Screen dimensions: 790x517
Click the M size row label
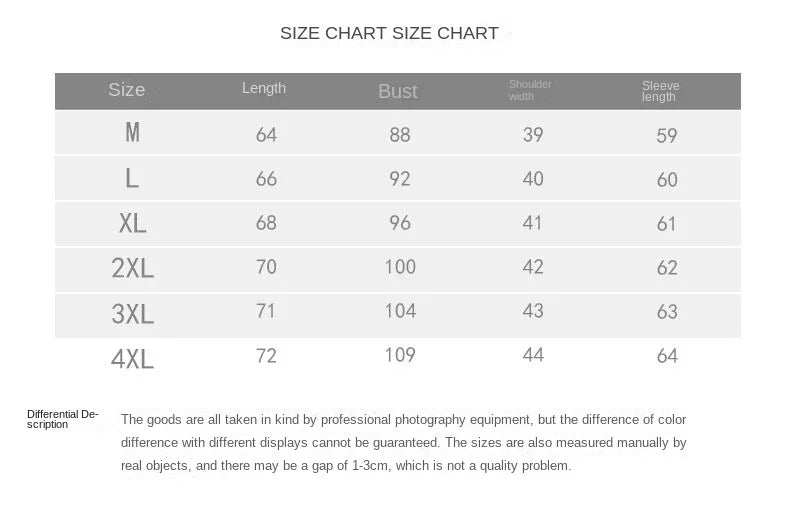[132, 133]
